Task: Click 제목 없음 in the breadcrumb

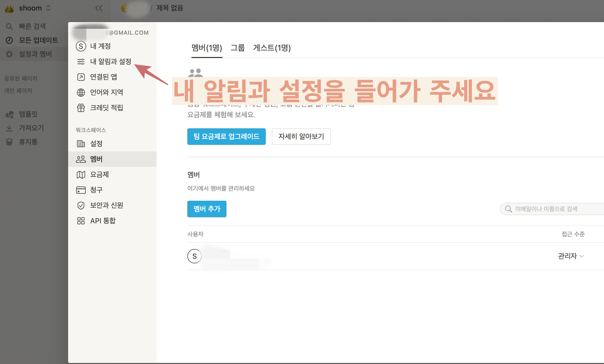Action: click(x=170, y=8)
